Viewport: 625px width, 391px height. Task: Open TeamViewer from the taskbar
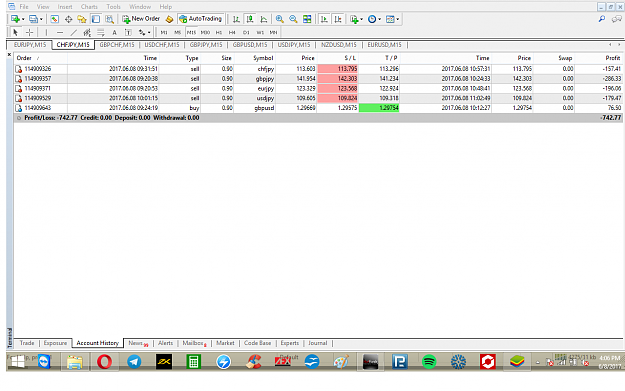[44, 362]
